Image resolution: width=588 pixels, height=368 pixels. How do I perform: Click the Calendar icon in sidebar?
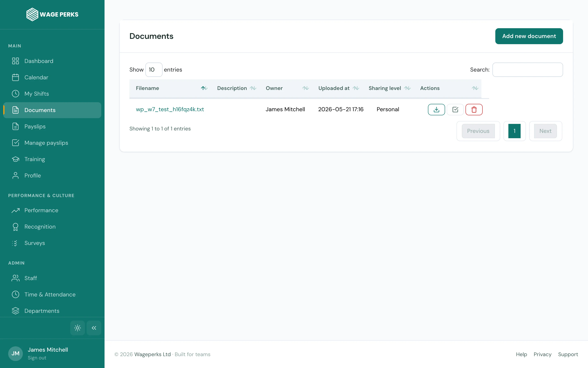pos(16,77)
